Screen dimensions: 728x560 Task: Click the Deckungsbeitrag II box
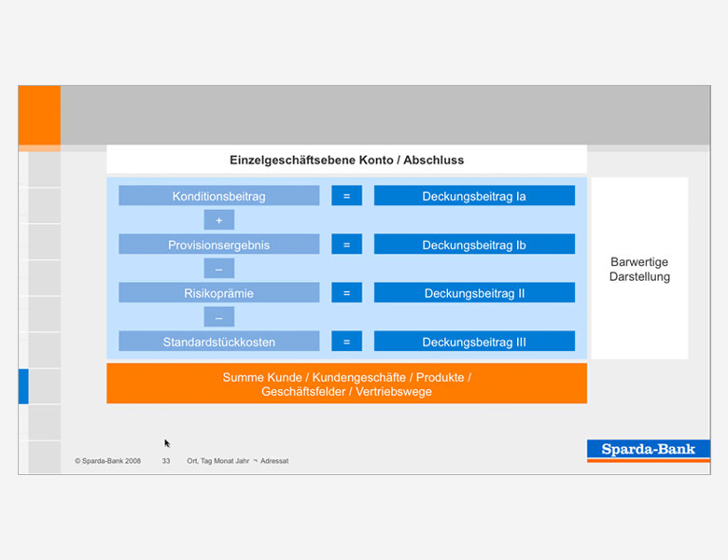[x=474, y=293]
